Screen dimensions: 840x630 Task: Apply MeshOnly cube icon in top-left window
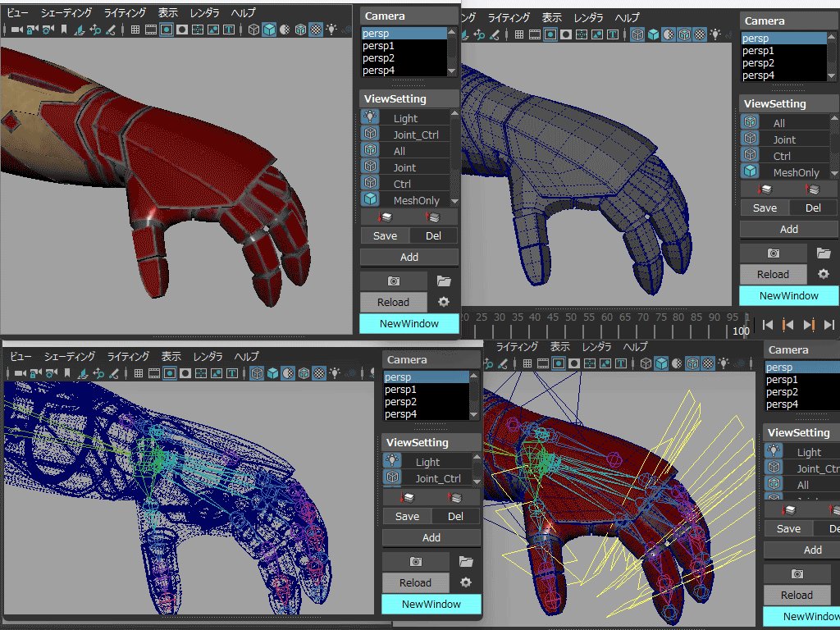[370, 199]
